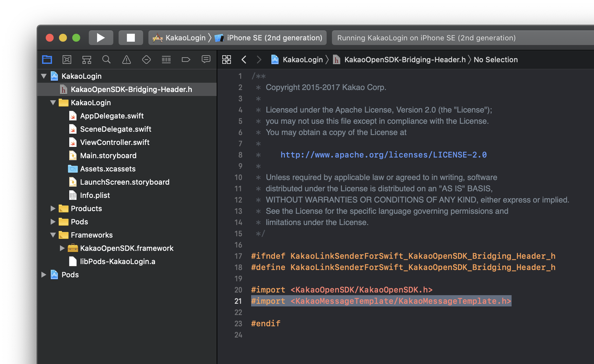Screen dimensions: 594x364
Task: Click KakaoOpenSDK-Bridging-Header.h in the jump bar
Action: 399,60
